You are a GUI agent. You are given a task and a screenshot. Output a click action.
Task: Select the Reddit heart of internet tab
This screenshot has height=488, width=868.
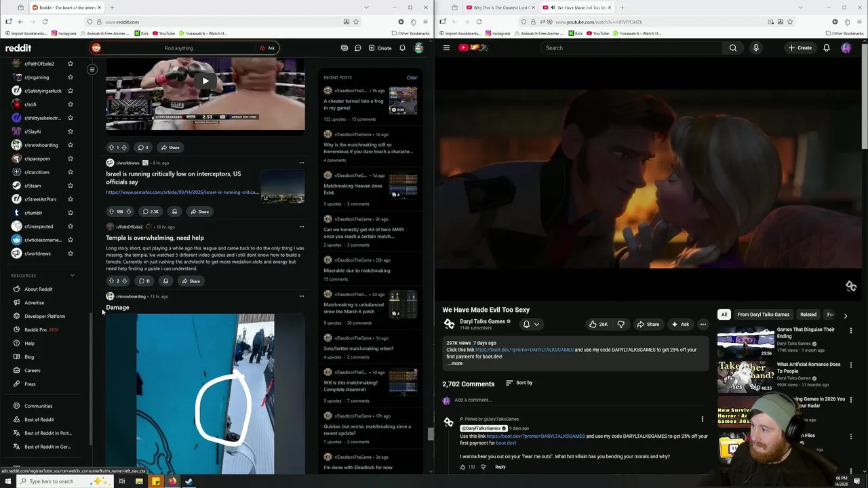66,7
